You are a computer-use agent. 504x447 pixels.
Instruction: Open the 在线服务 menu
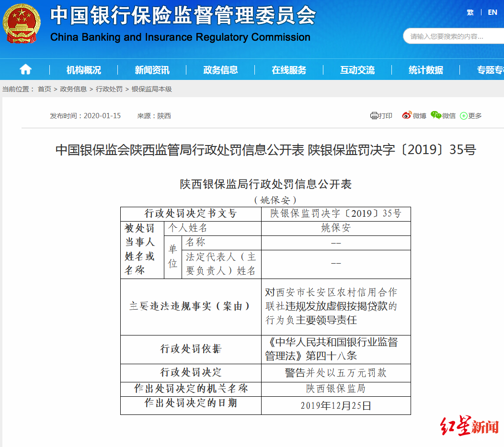tap(289, 70)
